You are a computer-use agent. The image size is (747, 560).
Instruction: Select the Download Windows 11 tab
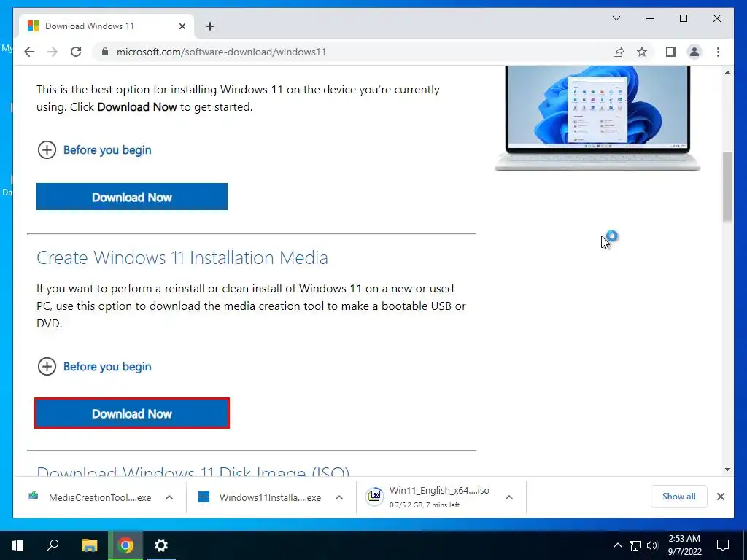point(107,26)
